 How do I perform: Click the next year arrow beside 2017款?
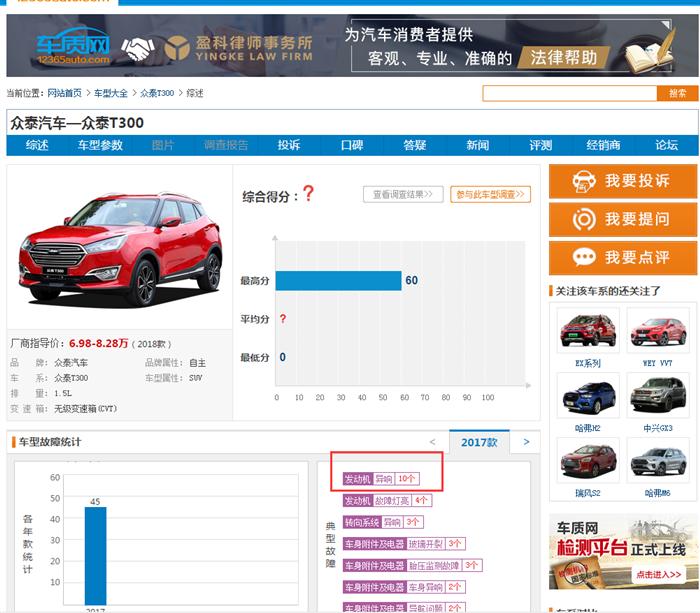(526, 442)
